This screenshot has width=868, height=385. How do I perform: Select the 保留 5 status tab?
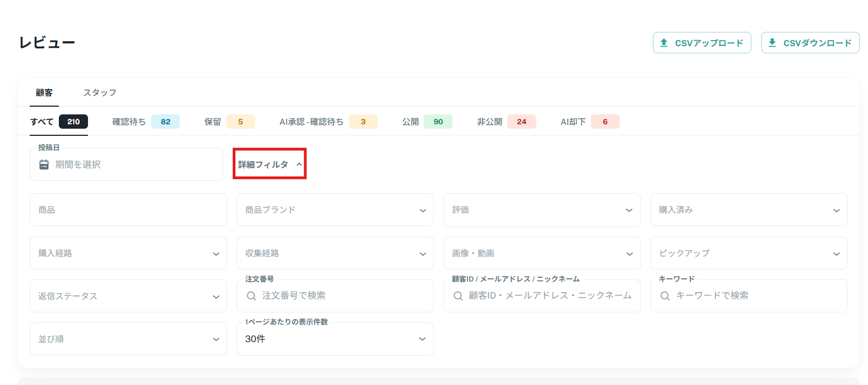[229, 122]
